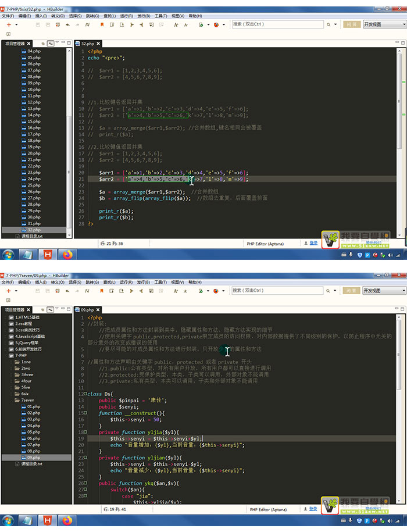
Task: Click the Save All icon in 09.php window toolbar
Action: pos(48,291)
